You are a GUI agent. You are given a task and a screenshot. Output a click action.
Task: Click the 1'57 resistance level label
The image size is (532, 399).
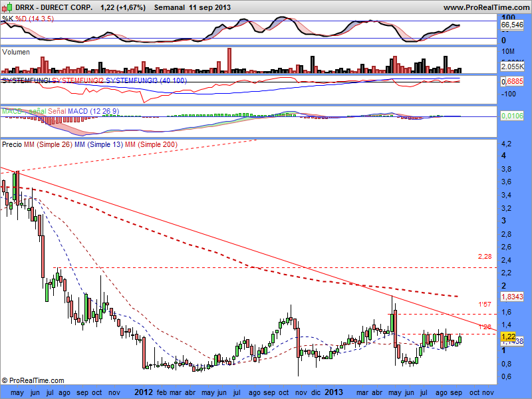(485, 305)
